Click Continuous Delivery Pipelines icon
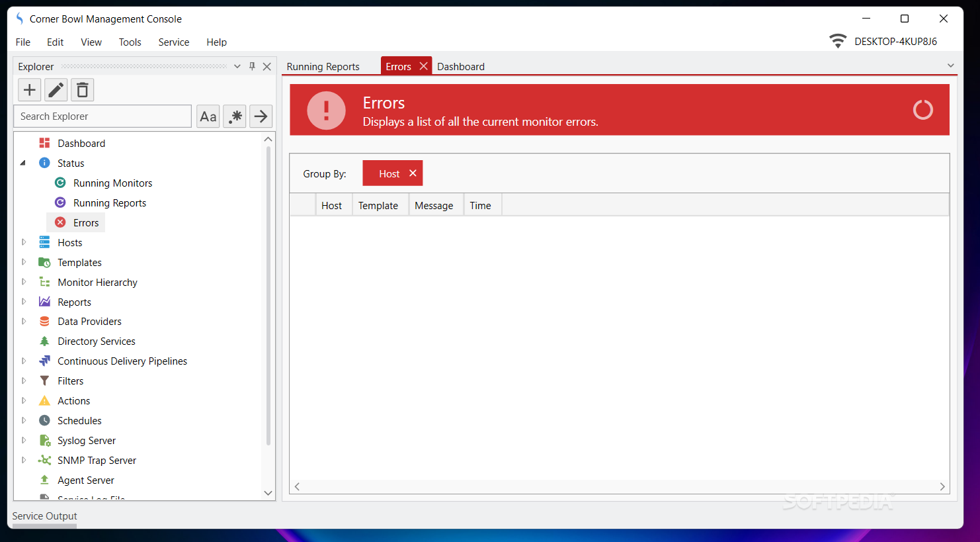Viewport: 980px width, 542px height. coord(44,361)
